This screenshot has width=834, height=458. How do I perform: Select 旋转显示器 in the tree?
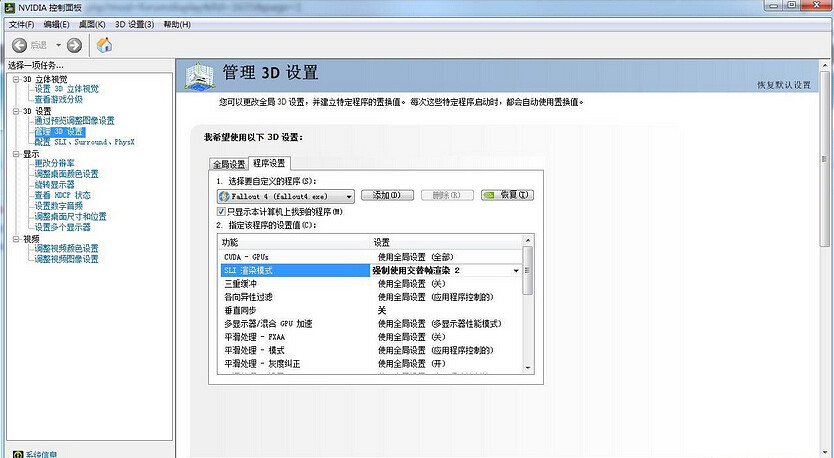[55, 185]
